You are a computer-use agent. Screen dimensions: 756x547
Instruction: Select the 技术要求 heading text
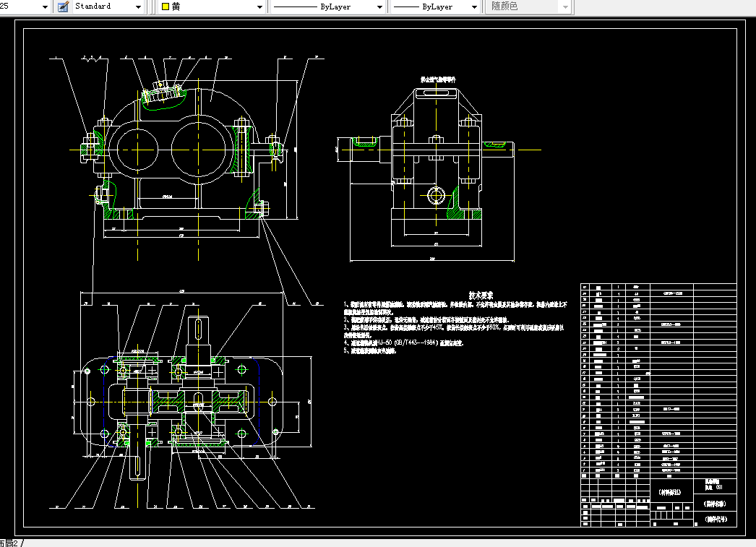[481, 295]
